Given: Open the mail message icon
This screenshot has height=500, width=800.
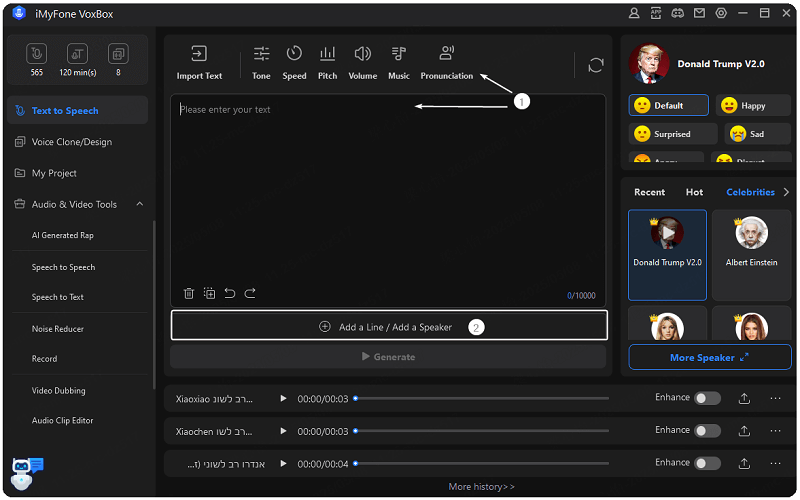Looking at the screenshot, I should (x=699, y=13).
